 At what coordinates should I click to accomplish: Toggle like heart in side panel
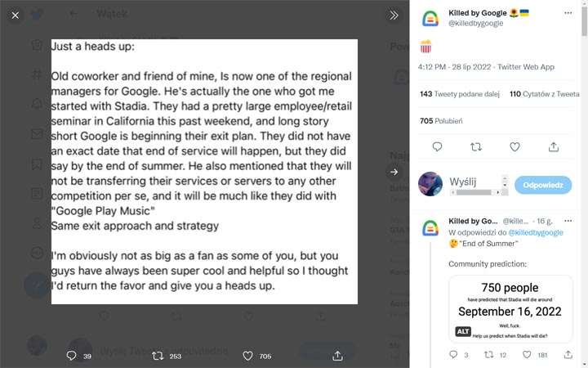click(x=514, y=147)
